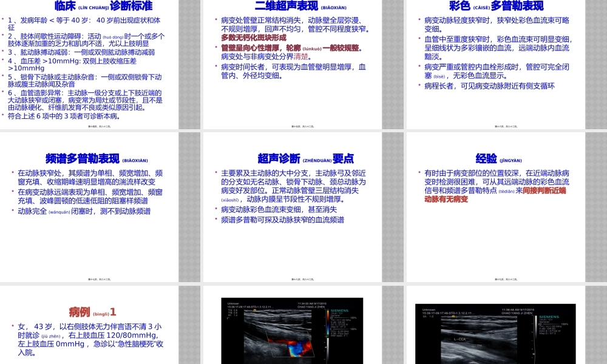Select the "经验" slide thumbnail
The width and height of the screenshot is (607, 364).
click(495, 206)
